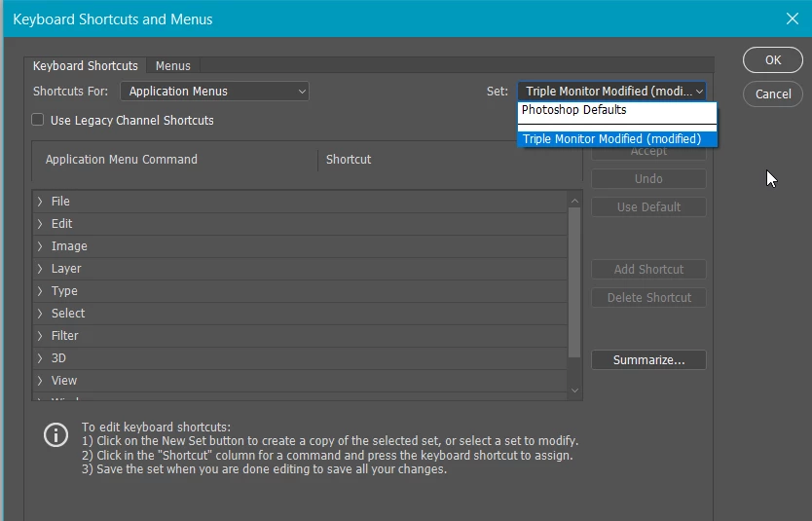This screenshot has height=521, width=812.
Task: Expand the File menu commands
Action: (40, 202)
